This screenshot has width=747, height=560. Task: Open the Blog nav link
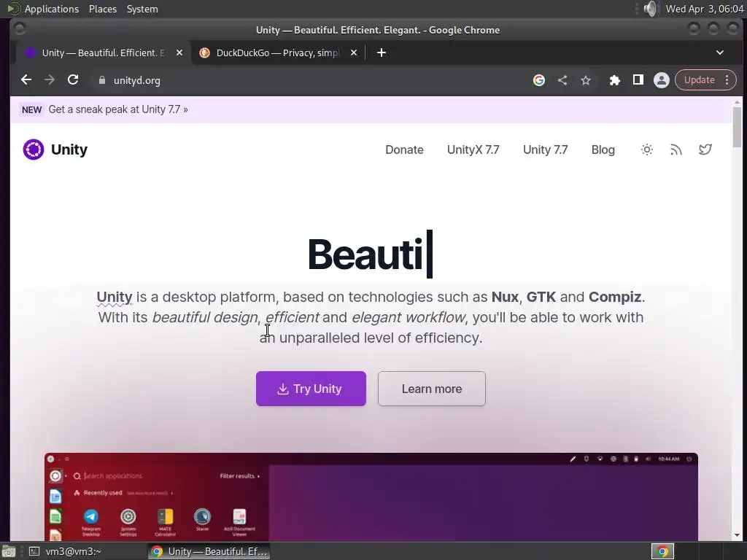pyautogui.click(x=603, y=150)
